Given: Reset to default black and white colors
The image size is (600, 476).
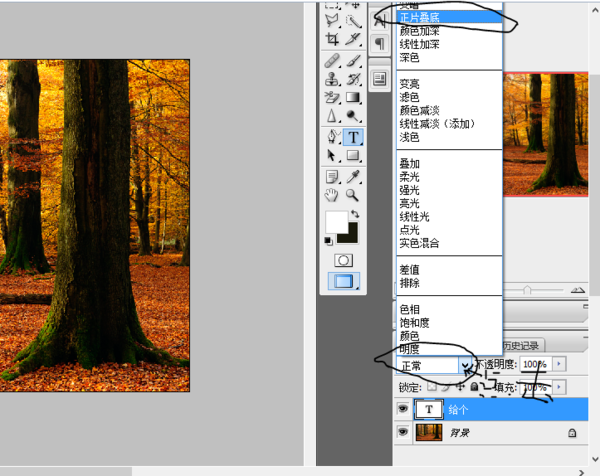Looking at the screenshot, I should pyautogui.click(x=328, y=241).
